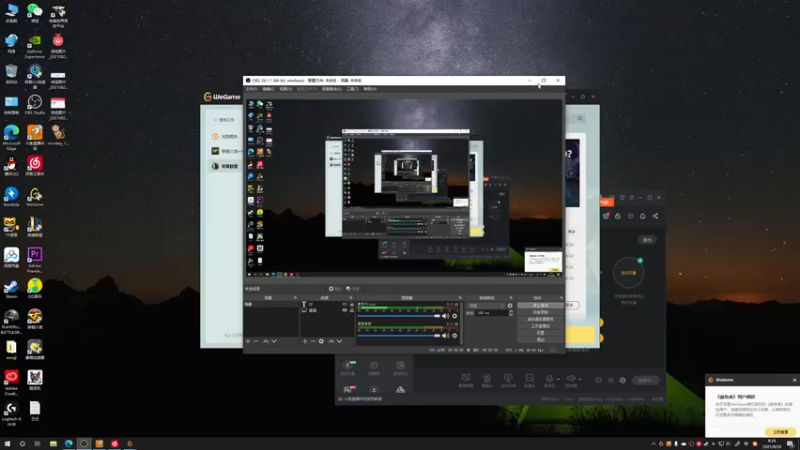
Task: Click the Exit (退出) button in OBS Controls
Action: click(540, 340)
